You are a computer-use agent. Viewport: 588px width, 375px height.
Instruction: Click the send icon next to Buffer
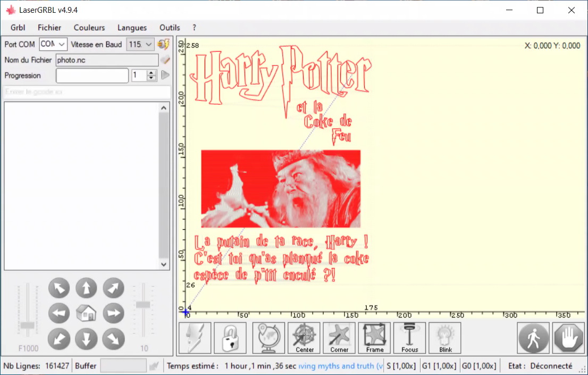154,365
